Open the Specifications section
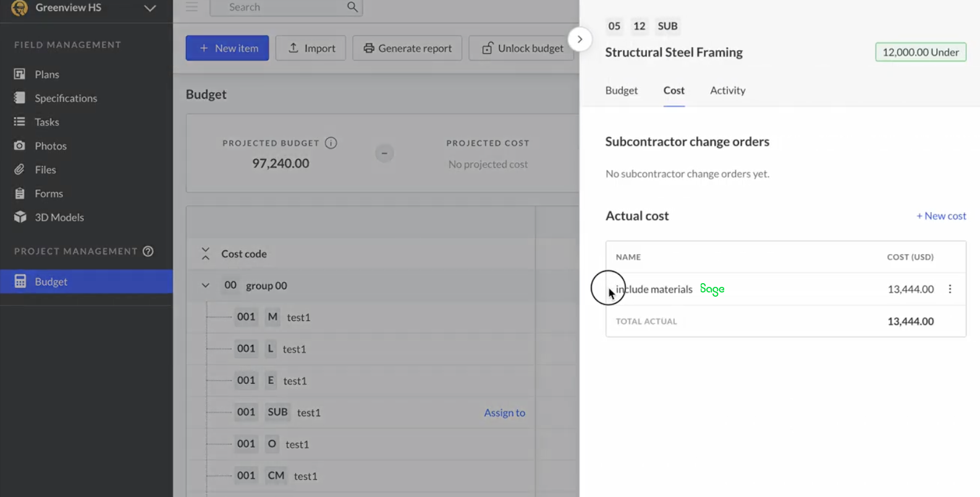The width and height of the screenshot is (980, 497). click(x=65, y=98)
